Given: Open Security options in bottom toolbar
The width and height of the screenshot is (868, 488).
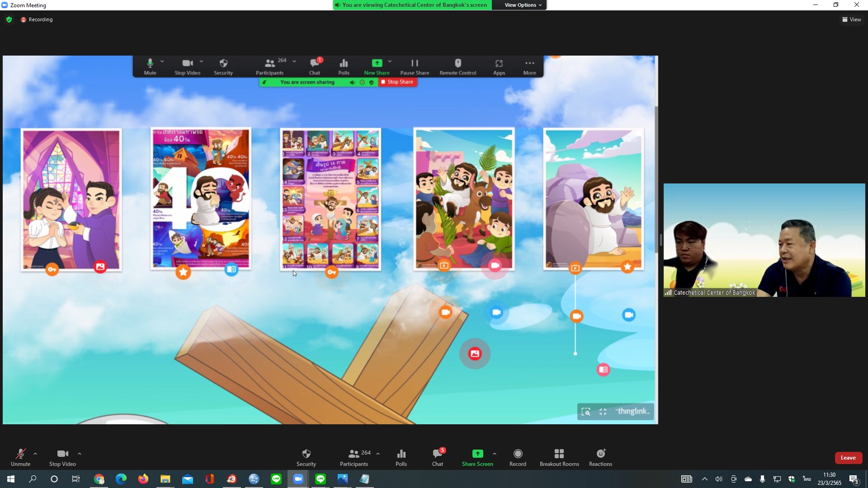Looking at the screenshot, I should point(306,457).
